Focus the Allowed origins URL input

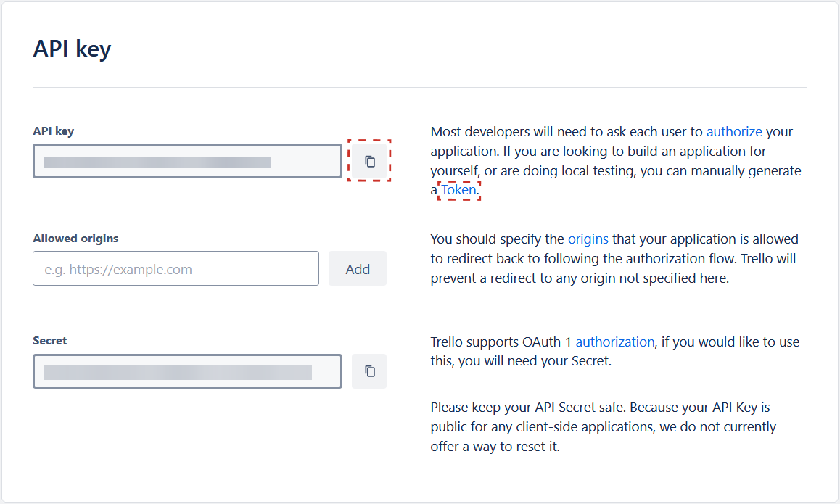[176, 268]
